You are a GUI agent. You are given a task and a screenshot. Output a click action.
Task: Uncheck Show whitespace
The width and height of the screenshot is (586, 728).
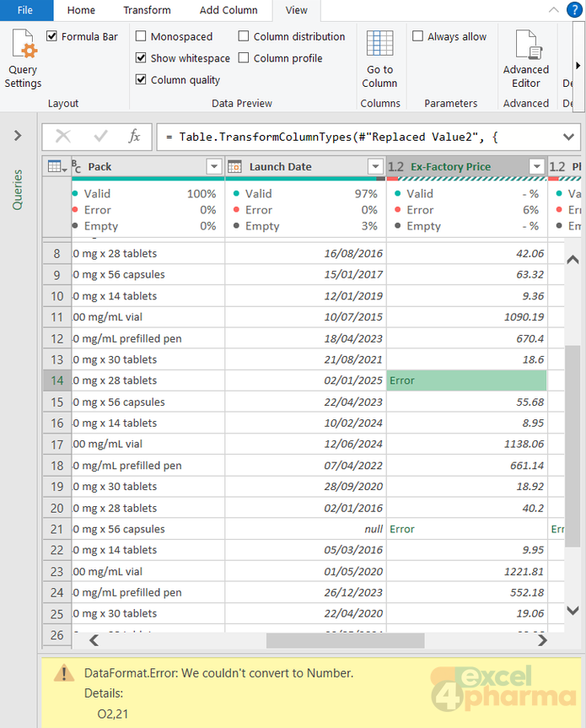pos(141,58)
